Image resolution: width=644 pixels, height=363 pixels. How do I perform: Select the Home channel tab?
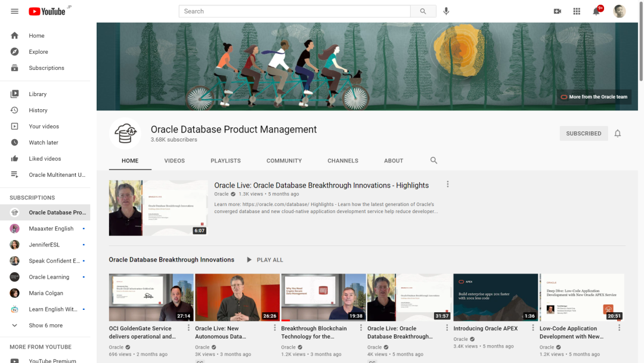(130, 161)
